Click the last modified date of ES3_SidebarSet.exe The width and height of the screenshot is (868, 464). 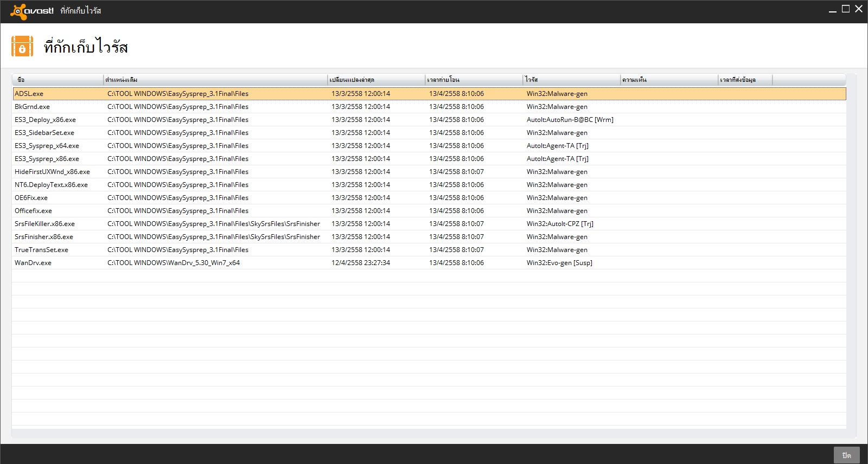[361, 133]
